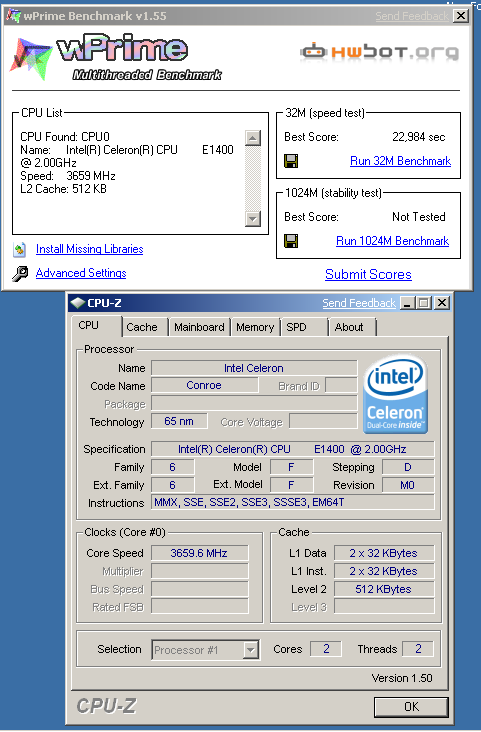Screen dimensions: 481x732
Task: Click the Advanced Settings wrench icon
Action: coord(20,274)
